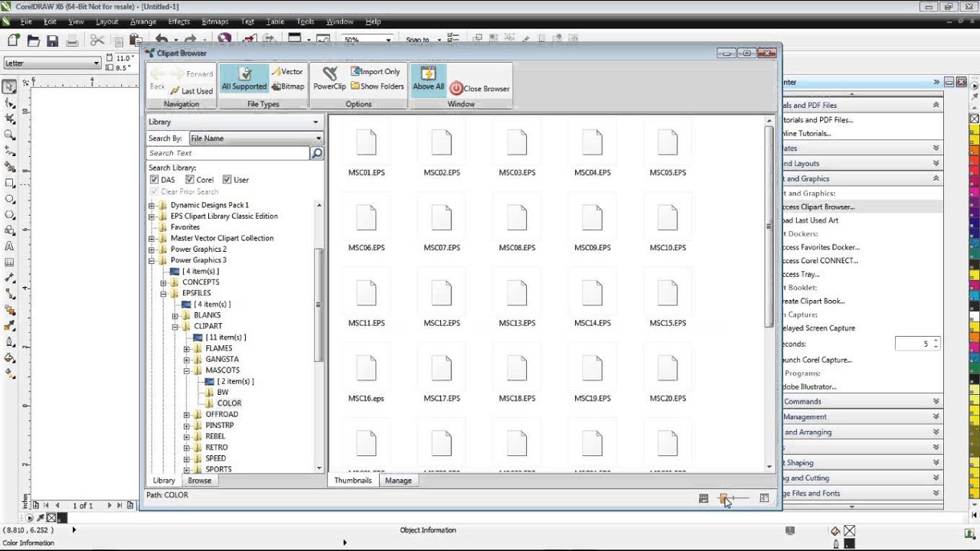Click Adobe Illustrator link
This screenshot has height=551, width=980.
pos(809,387)
